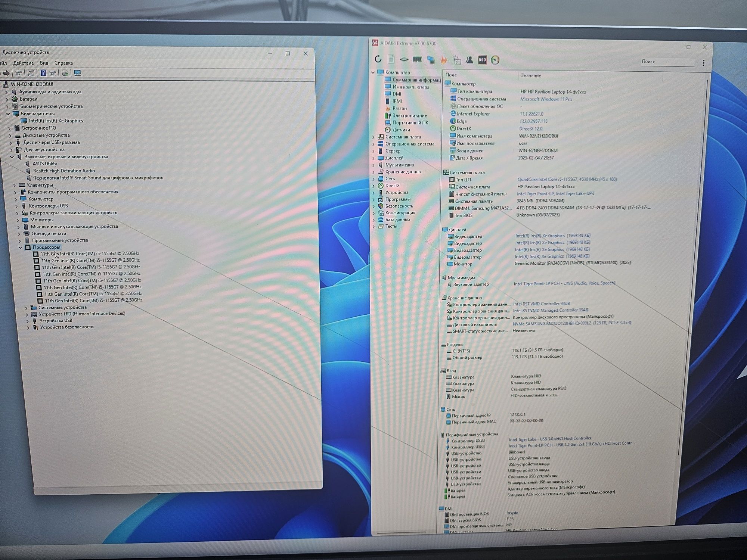Screen dimensions: 747x560
Task: Select the DMI item in AIDA64 tree
Action: click(397, 94)
